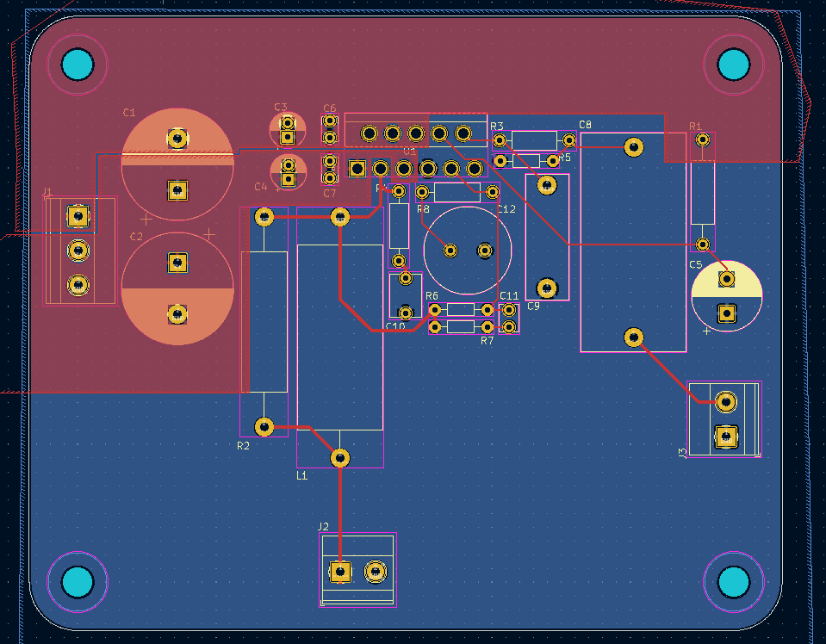Screen dimensions: 826x644
Task: Click the upper pad of resistor R2
Action: click(x=264, y=216)
